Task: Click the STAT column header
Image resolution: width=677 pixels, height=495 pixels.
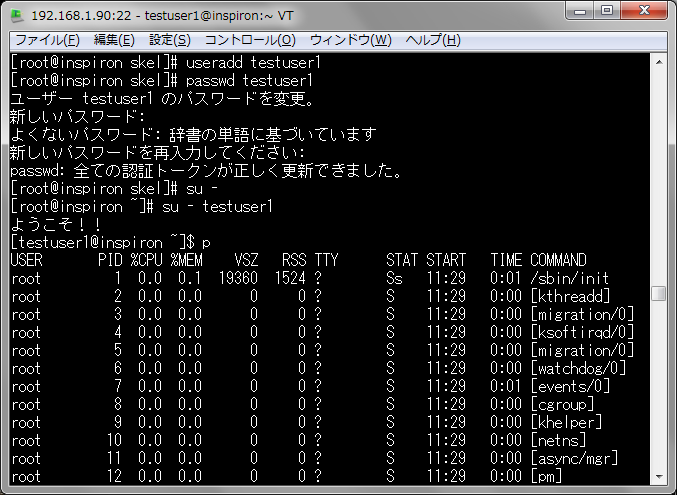Action: (x=402, y=260)
